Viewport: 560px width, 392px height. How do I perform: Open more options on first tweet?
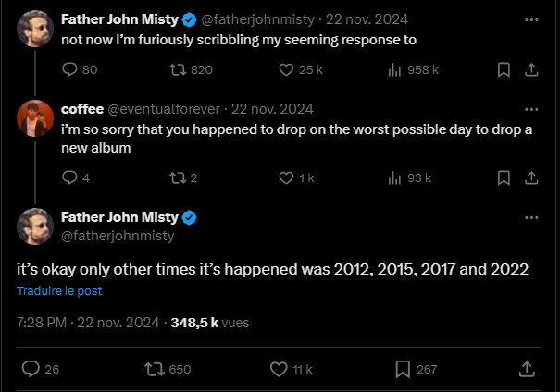[531, 18]
